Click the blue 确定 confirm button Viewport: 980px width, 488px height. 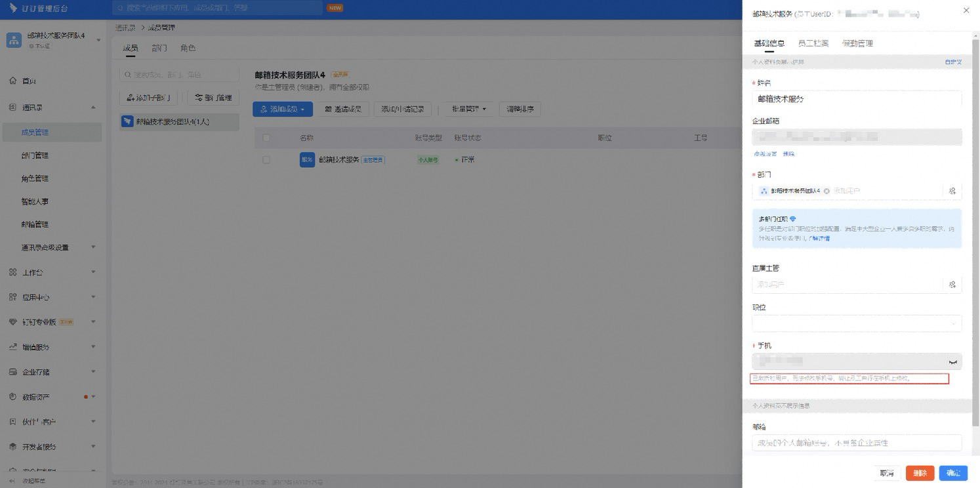(953, 474)
